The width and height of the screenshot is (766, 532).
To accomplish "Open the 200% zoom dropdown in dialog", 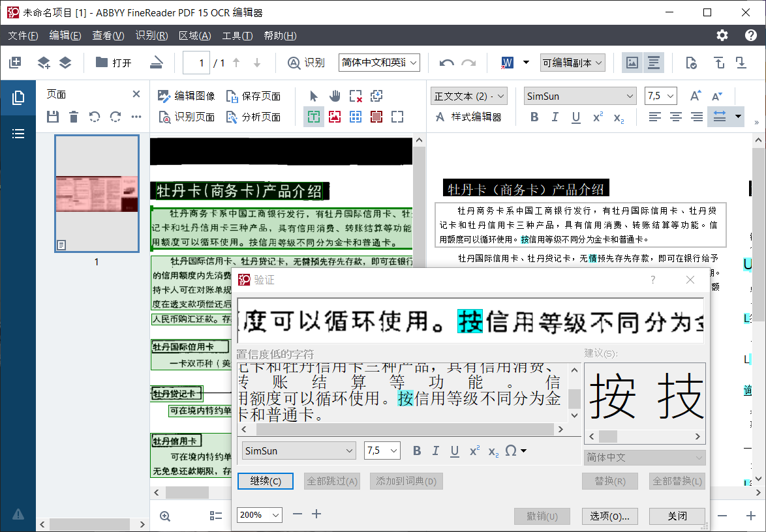I will (x=259, y=515).
